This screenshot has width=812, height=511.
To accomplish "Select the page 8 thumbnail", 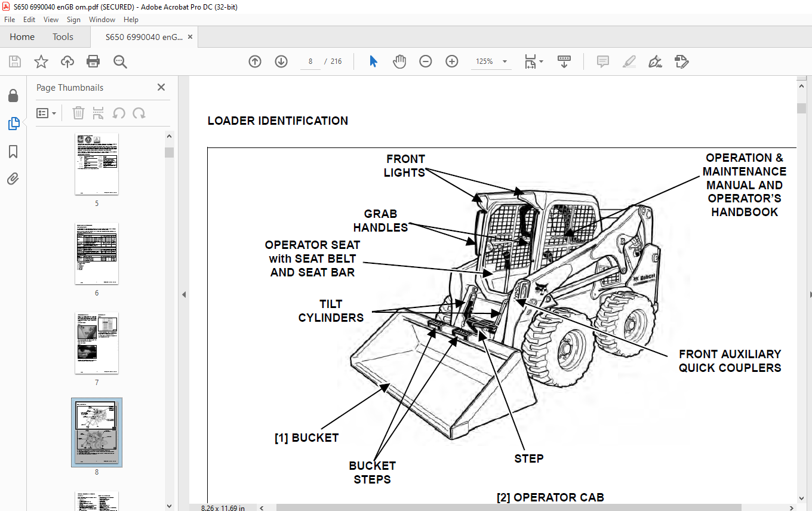I will coord(97,433).
